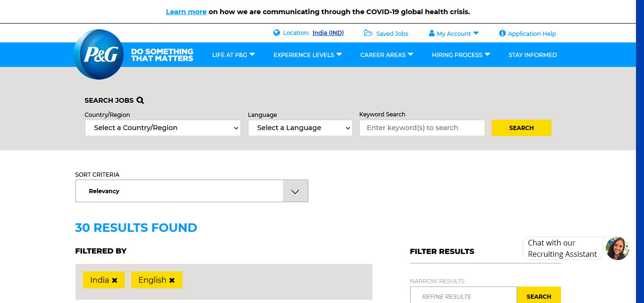The image size is (644, 303).
Task: Click the My Account person icon
Action: pos(431,33)
